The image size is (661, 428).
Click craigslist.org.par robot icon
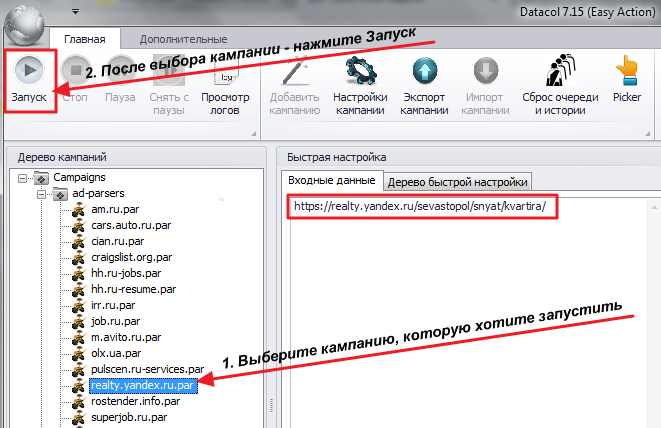79,258
